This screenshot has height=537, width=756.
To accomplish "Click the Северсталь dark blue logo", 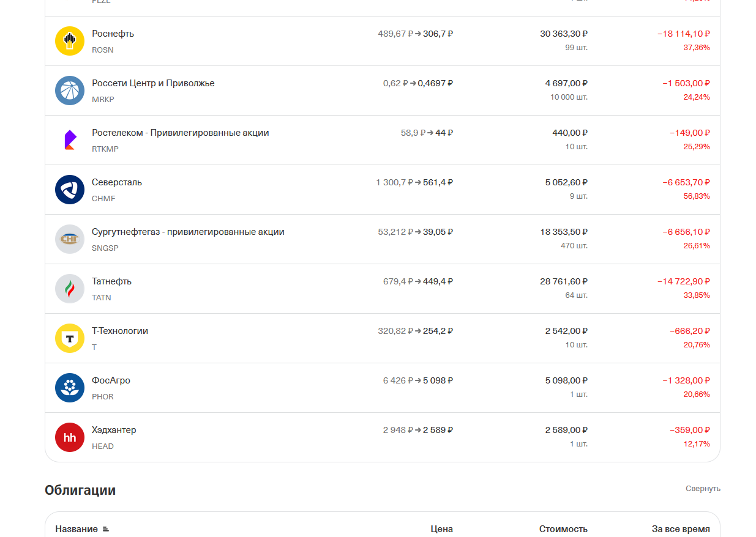I will point(70,190).
